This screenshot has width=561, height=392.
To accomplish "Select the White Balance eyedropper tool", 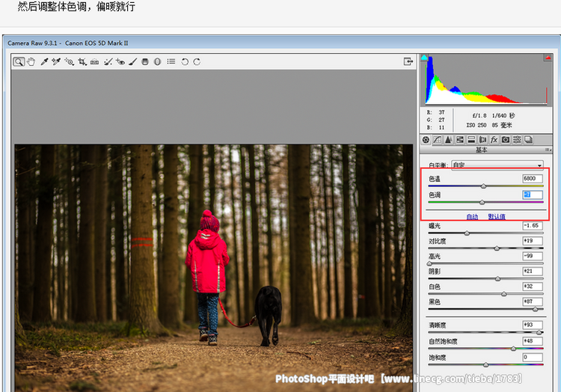I will [x=44, y=62].
